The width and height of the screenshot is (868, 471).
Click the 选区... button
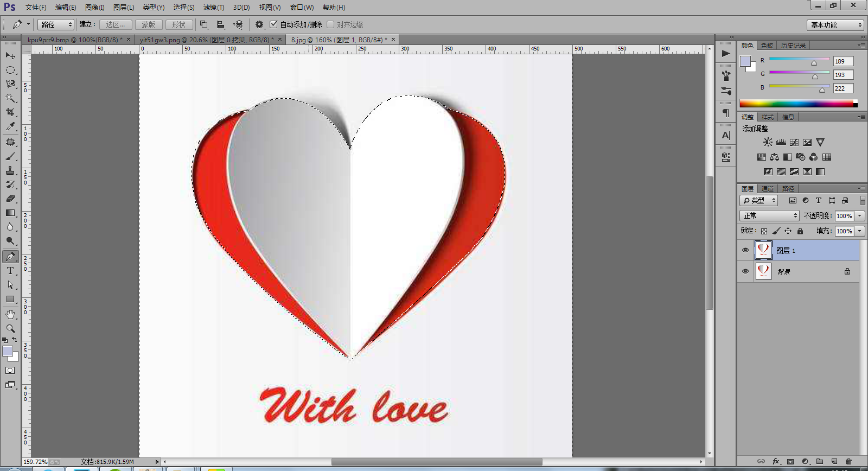[116, 24]
